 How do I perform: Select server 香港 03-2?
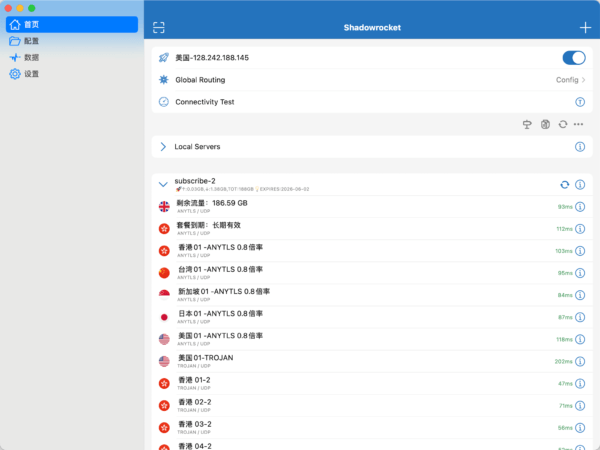372,428
